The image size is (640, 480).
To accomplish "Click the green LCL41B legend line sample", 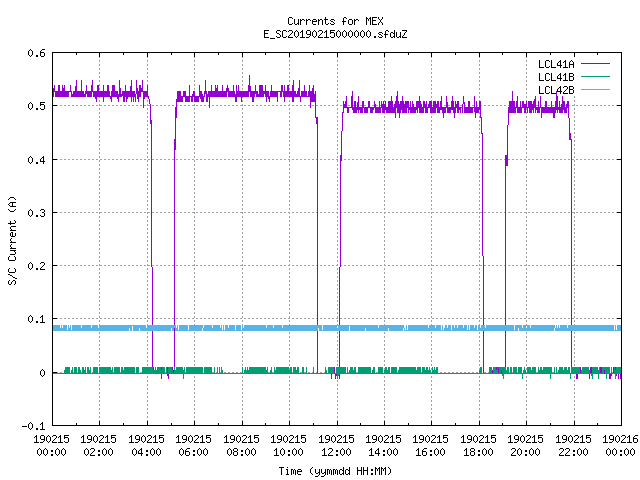I will [x=595, y=76].
